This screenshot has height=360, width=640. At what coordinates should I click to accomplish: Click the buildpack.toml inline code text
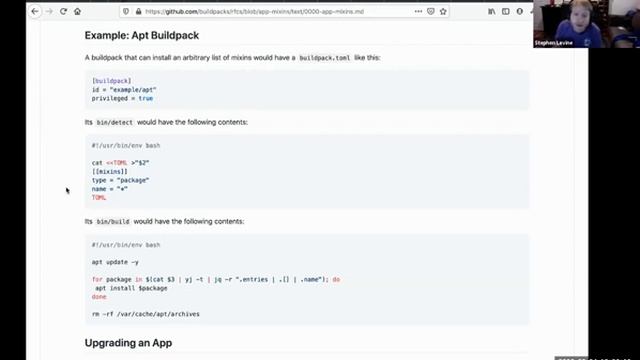325,58
